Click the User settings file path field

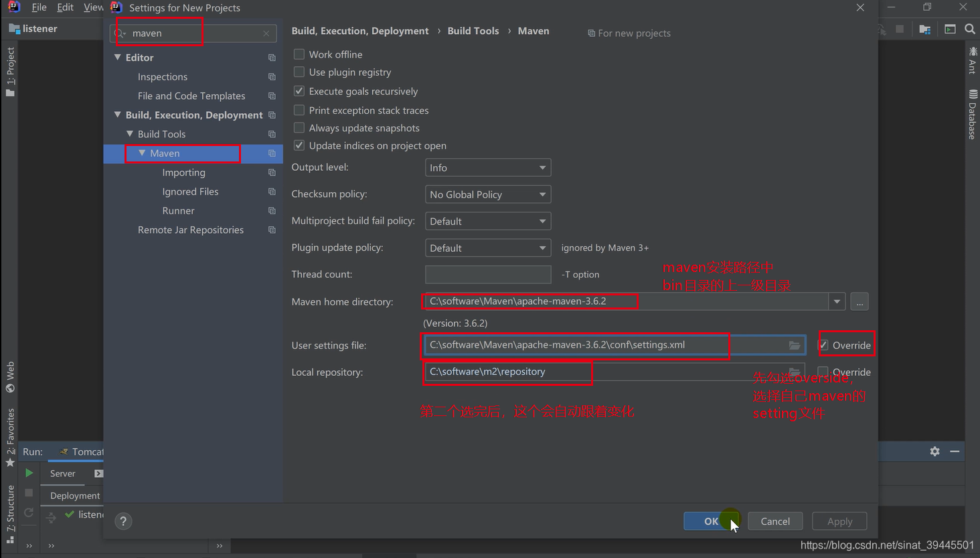pyautogui.click(x=615, y=345)
